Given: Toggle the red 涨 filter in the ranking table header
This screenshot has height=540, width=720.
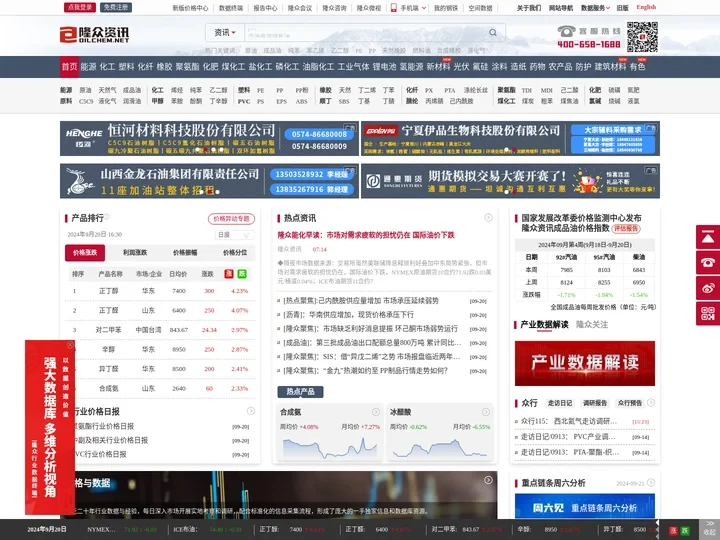Looking at the screenshot, I should click(229, 274).
